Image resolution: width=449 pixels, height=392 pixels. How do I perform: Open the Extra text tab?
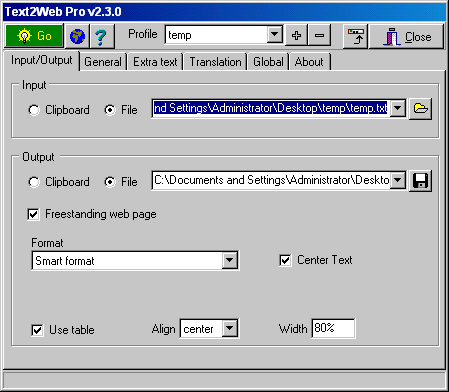(155, 62)
